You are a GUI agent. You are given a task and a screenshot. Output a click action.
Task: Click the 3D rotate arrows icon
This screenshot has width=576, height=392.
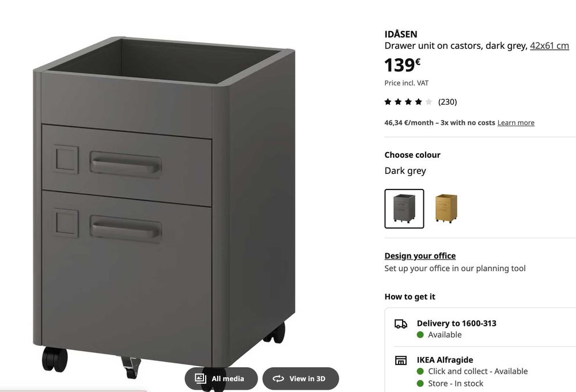pos(278,378)
